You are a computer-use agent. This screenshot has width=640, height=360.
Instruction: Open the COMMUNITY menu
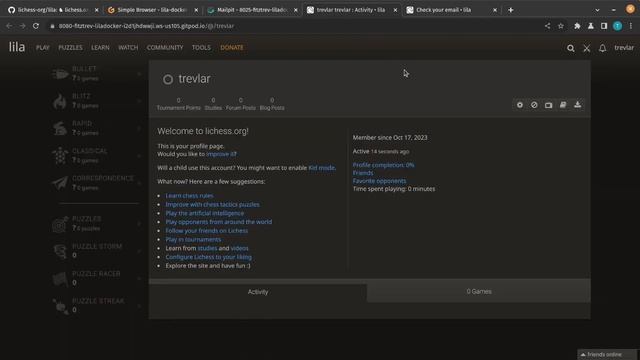coord(165,48)
